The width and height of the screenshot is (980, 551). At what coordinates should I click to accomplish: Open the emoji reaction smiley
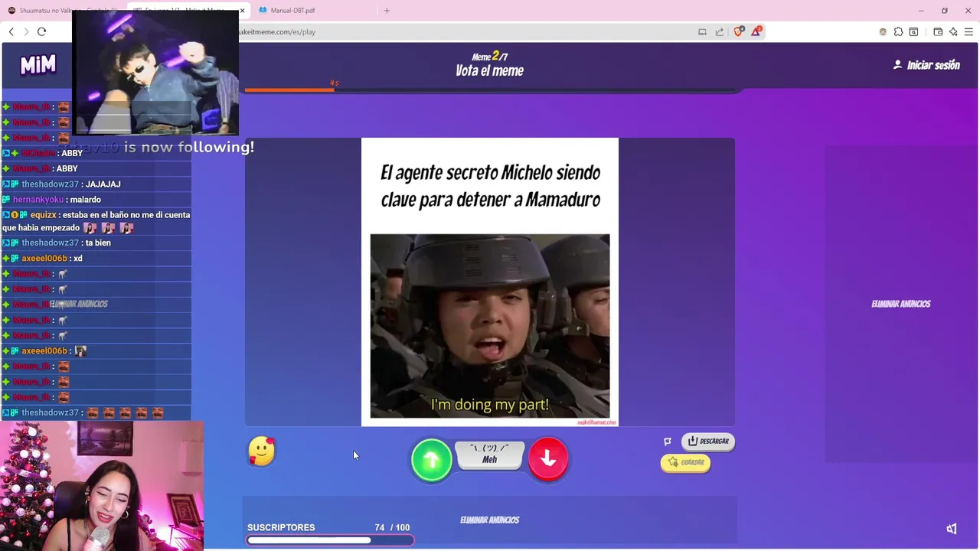click(x=261, y=452)
